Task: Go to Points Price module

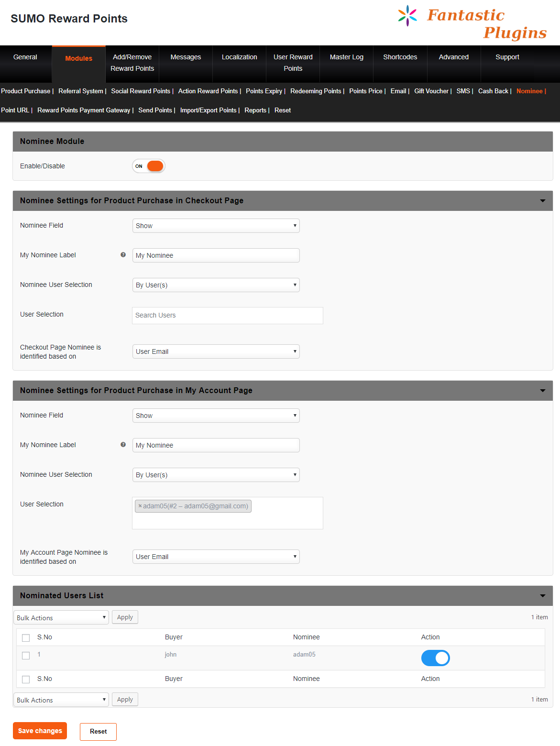Action: (x=366, y=91)
